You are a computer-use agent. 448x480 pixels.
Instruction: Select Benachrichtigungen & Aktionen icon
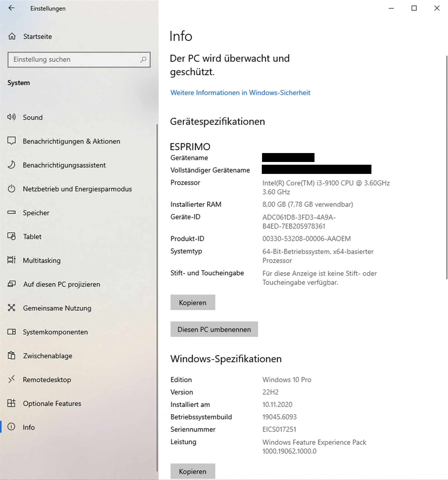pos(11,141)
